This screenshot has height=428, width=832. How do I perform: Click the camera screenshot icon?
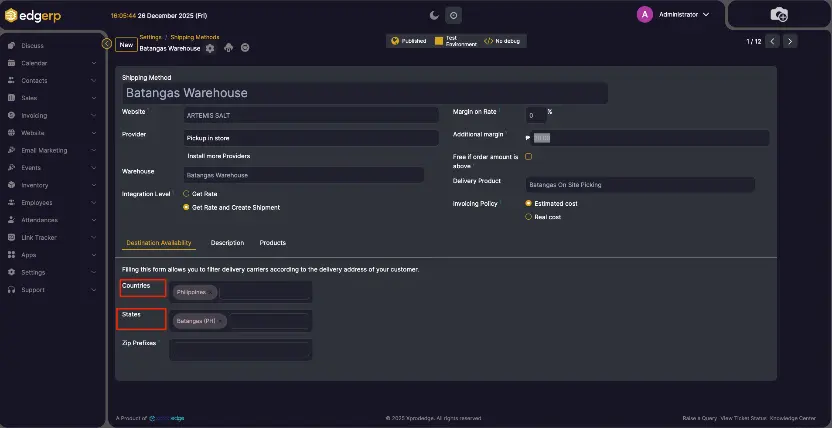(779, 14)
